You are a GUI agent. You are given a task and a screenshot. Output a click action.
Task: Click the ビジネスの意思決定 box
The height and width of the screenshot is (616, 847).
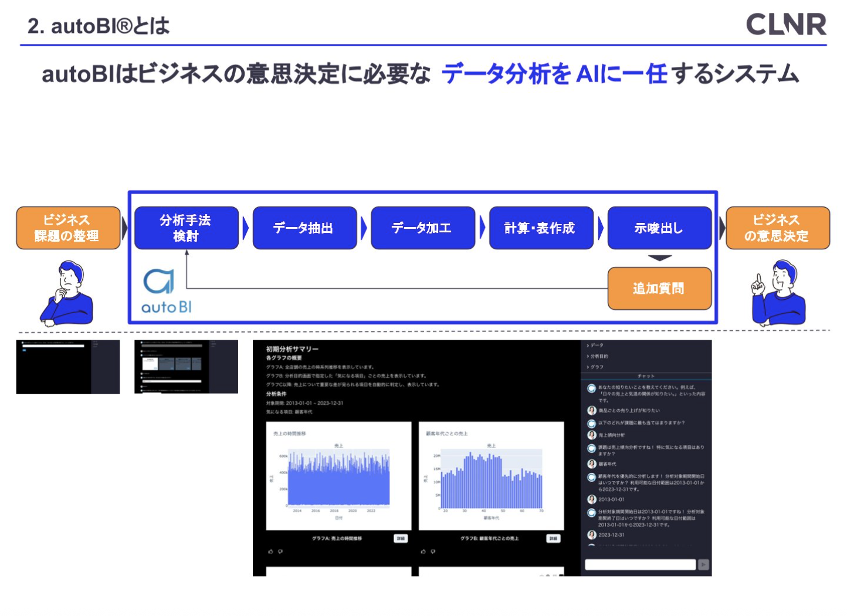[778, 228]
